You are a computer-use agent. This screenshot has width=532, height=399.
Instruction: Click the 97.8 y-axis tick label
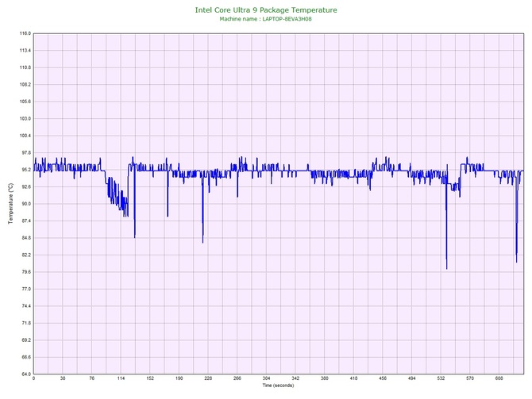point(26,153)
